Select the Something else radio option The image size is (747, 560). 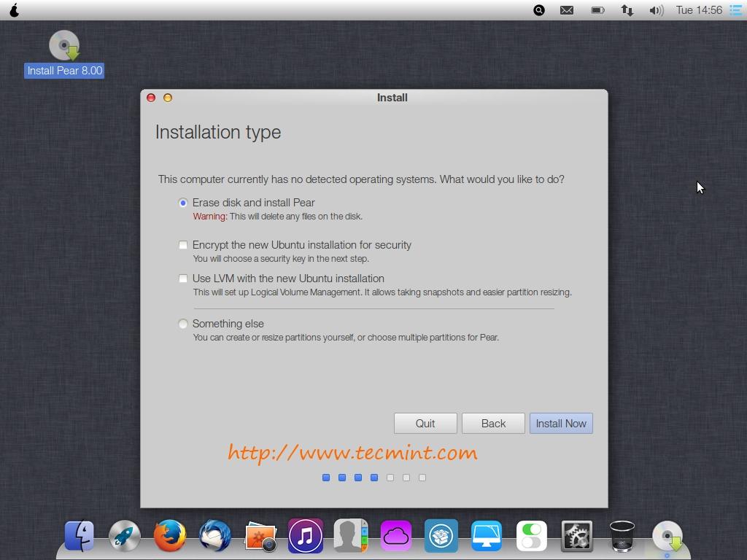pyautogui.click(x=183, y=324)
